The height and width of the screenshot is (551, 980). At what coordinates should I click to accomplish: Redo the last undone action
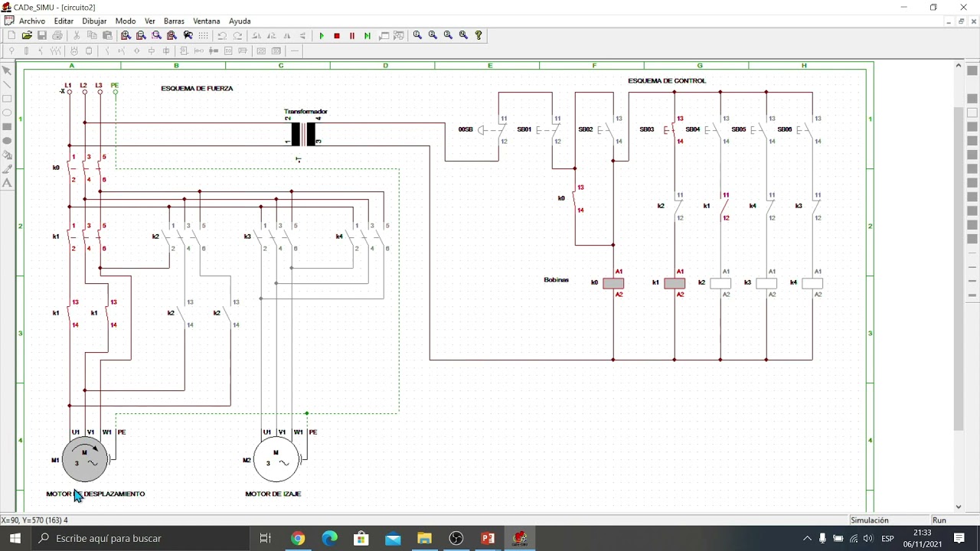point(237,35)
